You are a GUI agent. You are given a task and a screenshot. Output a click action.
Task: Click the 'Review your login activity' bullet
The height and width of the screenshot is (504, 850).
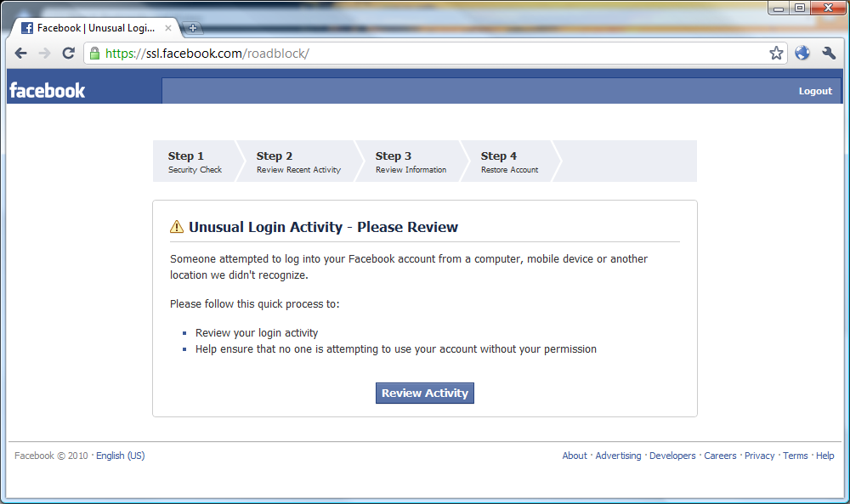pyautogui.click(x=257, y=333)
